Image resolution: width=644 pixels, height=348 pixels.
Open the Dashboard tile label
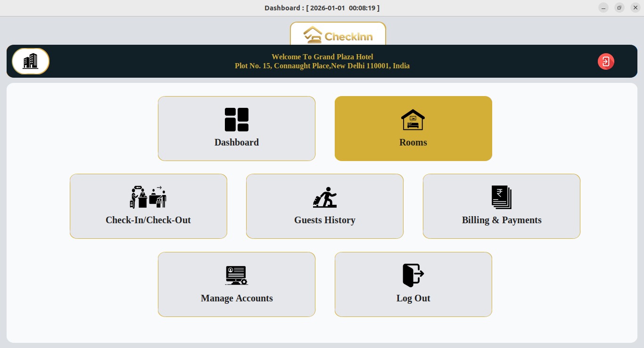click(x=237, y=143)
